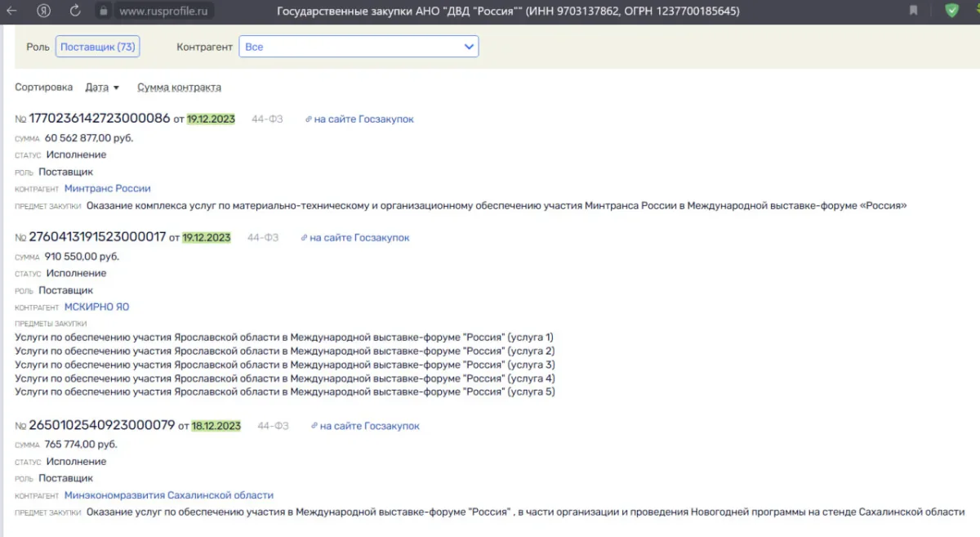Sort by Сумма контракта
The width and height of the screenshot is (980, 537).
pyautogui.click(x=179, y=87)
